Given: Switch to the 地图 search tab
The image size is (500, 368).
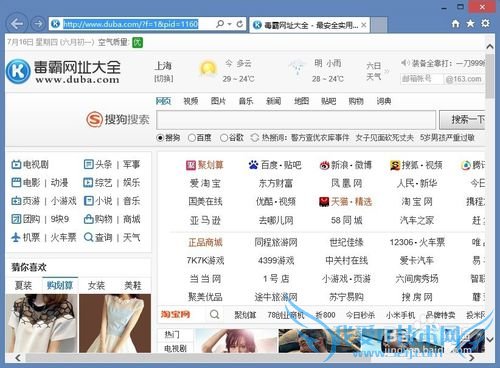Looking at the screenshot, I should (x=301, y=101).
